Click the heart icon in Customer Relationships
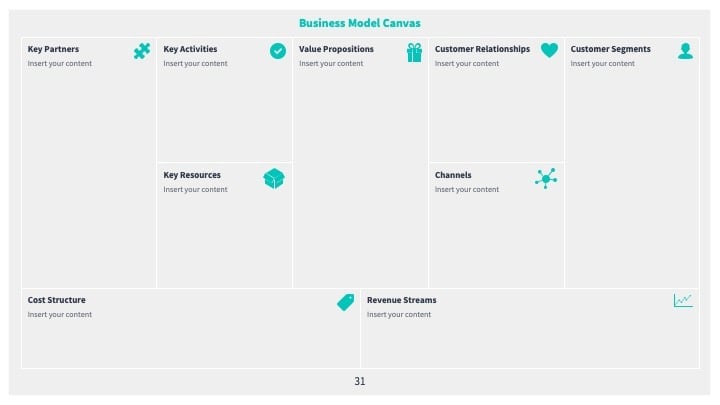The height and width of the screenshot is (405, 720). click(549, 50)
